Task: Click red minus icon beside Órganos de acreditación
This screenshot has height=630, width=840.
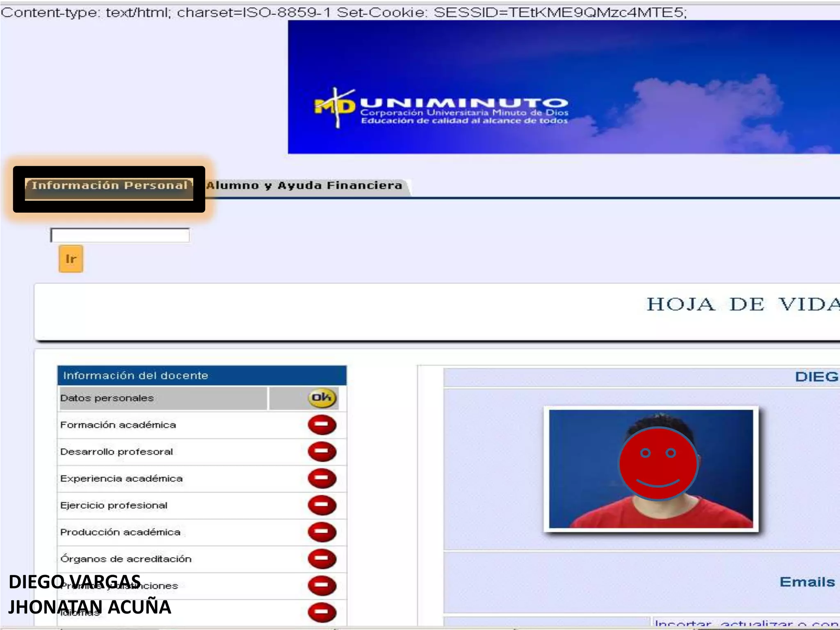Action: pyautogui.click(x=322, y=559)
